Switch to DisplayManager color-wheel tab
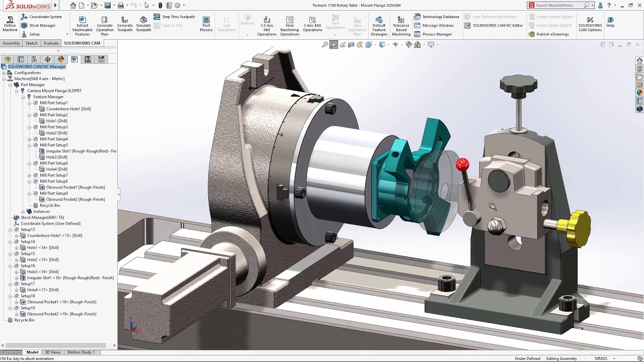644x362 pixels. coord(61,59)
